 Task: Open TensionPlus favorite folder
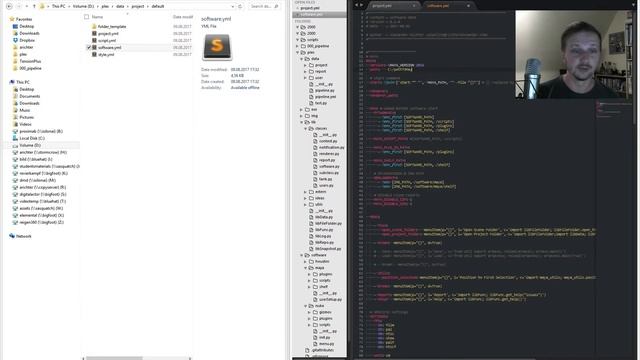[x=30, y=61]
